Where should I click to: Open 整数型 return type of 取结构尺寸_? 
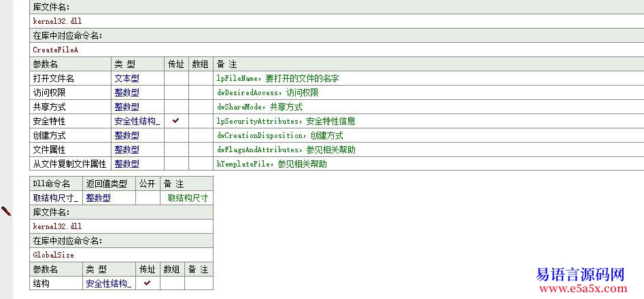(98, 198)
